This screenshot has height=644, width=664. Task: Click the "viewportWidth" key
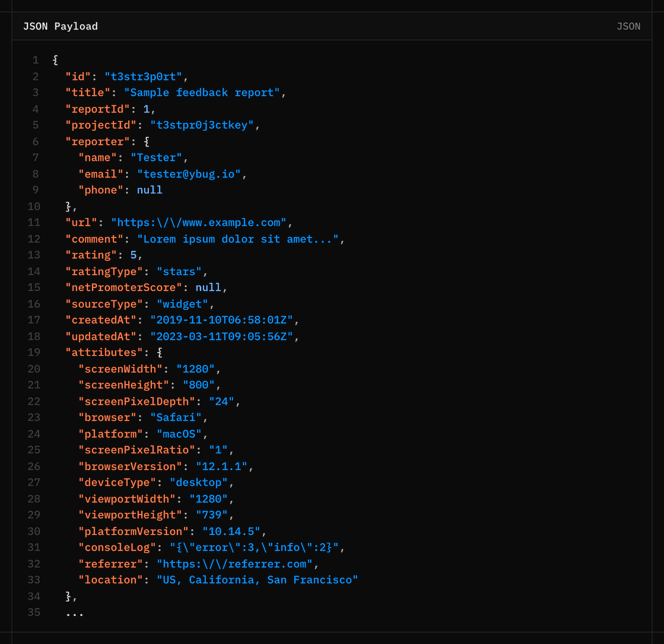click(x=127, y=499)
